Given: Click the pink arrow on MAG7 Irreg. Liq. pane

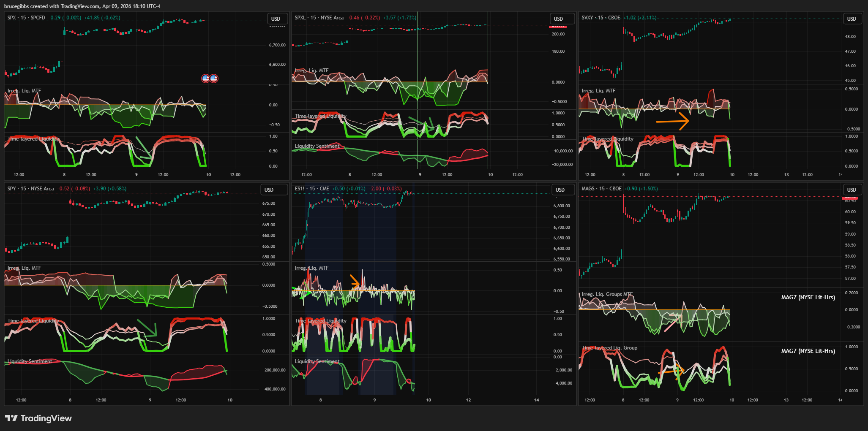Looking at the screenshot, I should coord(673,323).
